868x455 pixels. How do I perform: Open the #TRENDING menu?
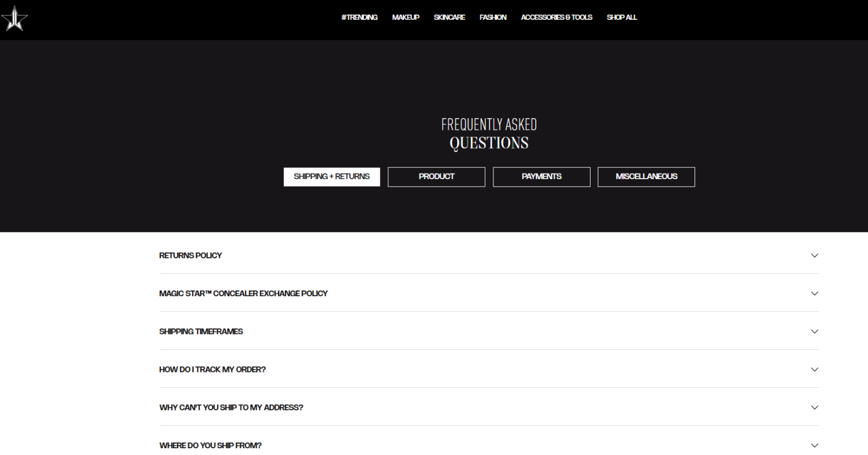click(359, 18)
